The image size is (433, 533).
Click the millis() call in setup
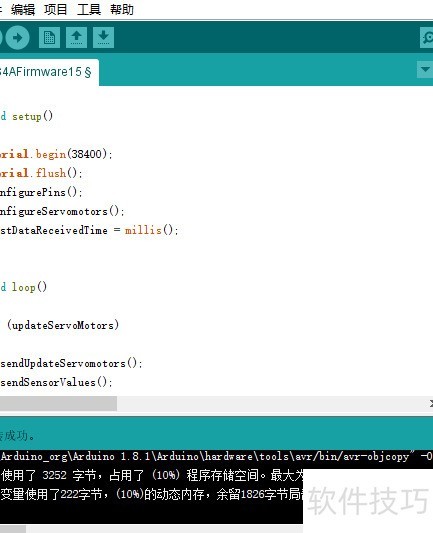151,230
